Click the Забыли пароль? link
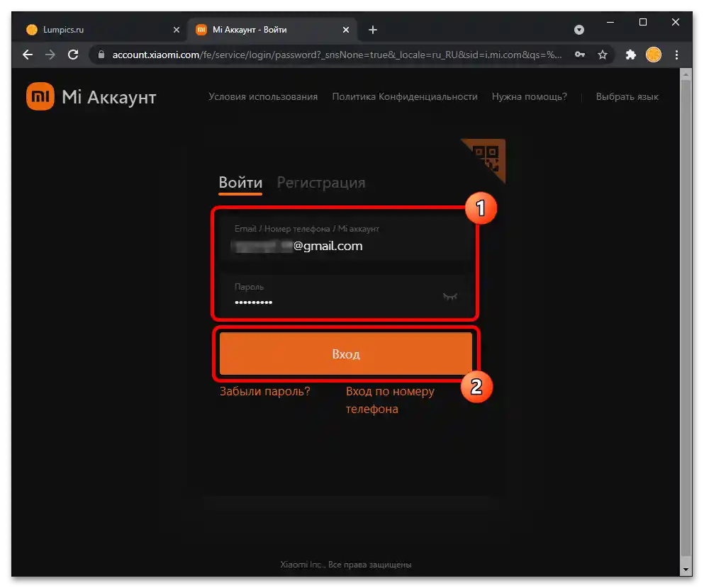This screenshot has width=704, height=588. (x=265, y=391)
